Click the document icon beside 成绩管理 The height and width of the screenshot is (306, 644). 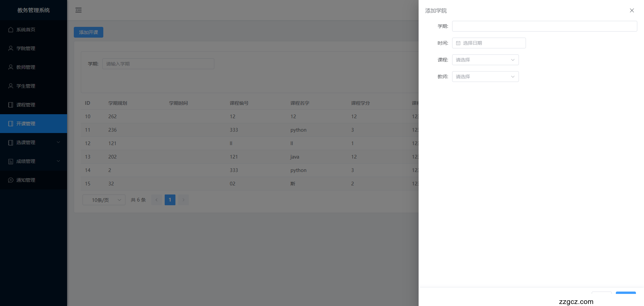coord(11,161)
